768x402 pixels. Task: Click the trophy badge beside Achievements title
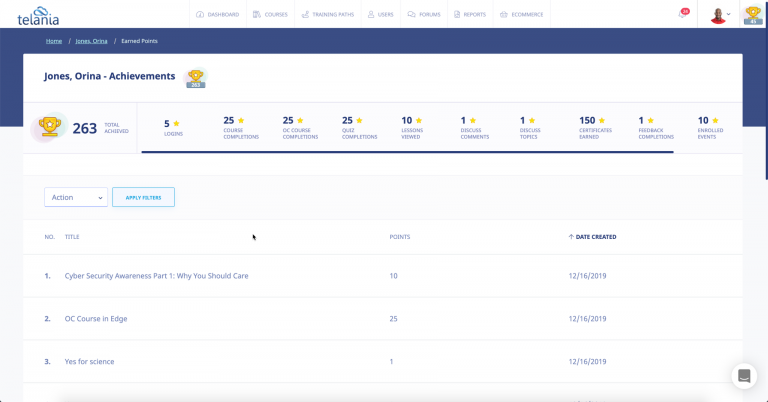point(196,78)
